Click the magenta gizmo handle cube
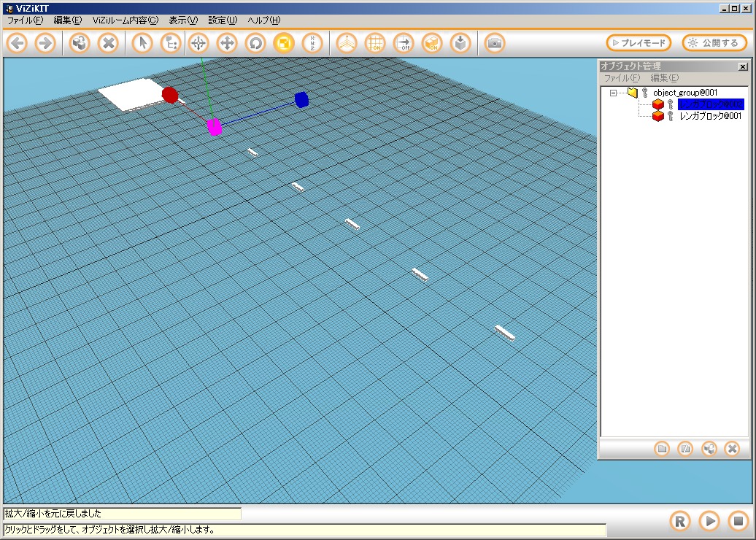The width and height of the screenshot is (756, 540). (x=214, y=127)
